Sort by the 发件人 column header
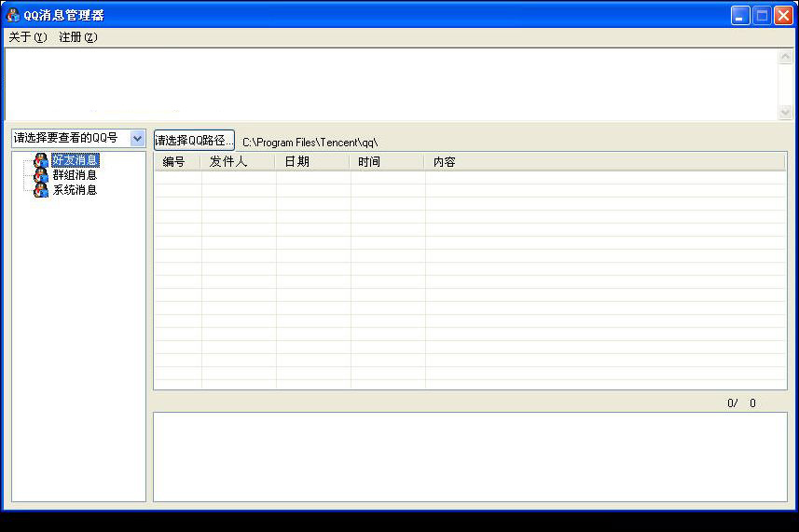 point(239,162)
